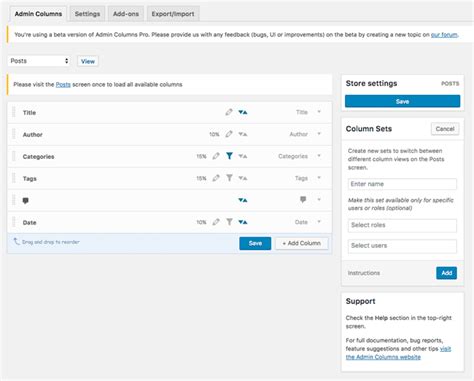Grab the drag handle of Tags row
Viewport: 474px width, 381px height.
click(x=14, y=178)
